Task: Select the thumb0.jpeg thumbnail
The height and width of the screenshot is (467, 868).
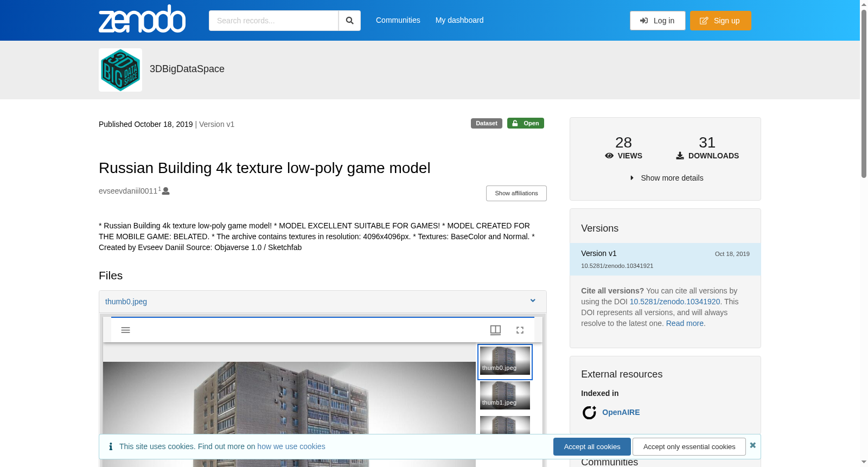Action: click(x=505, y=362)
